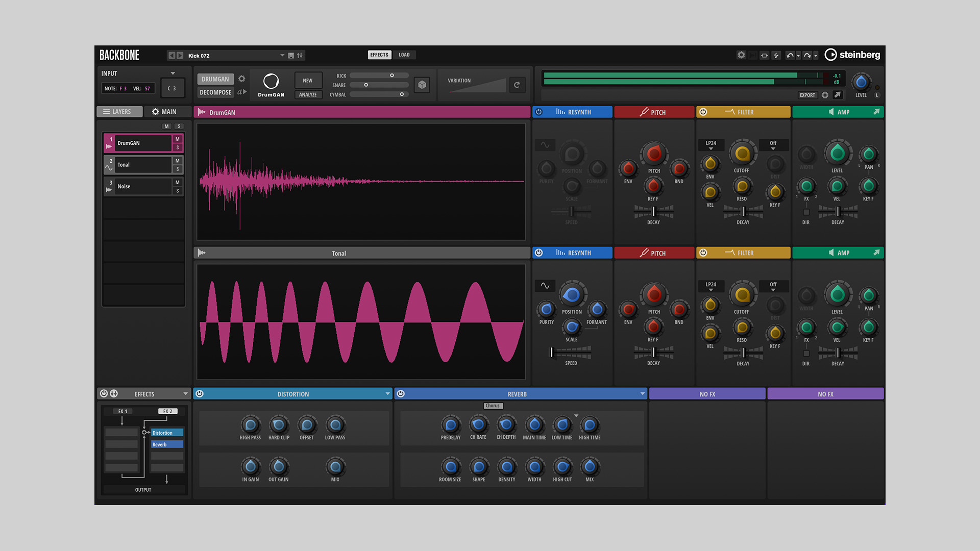The image size is (980, 551).
Task: Adjust the Kick slider in DrumGAN
Action: [379, 76]
